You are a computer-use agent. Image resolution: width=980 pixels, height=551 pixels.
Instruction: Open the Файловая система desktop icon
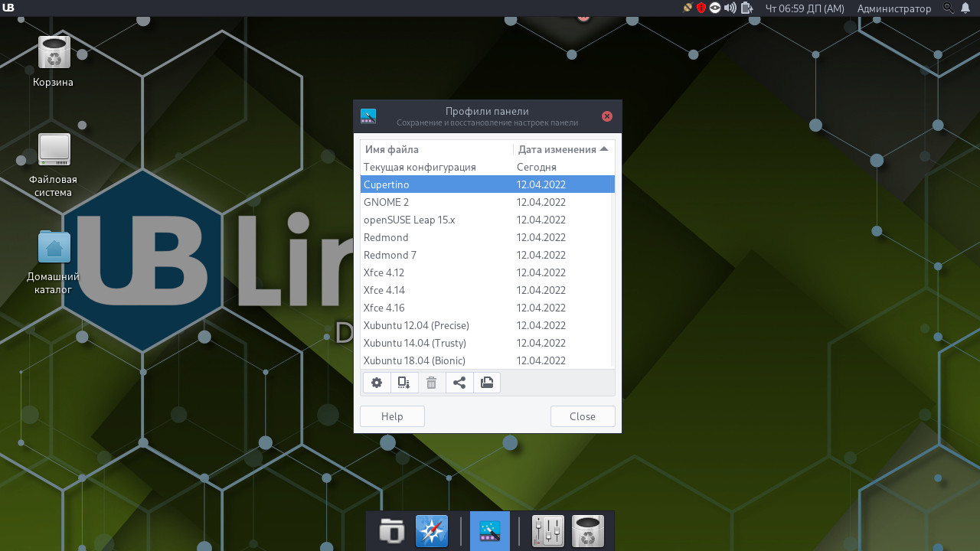click(x=54, y=165)
